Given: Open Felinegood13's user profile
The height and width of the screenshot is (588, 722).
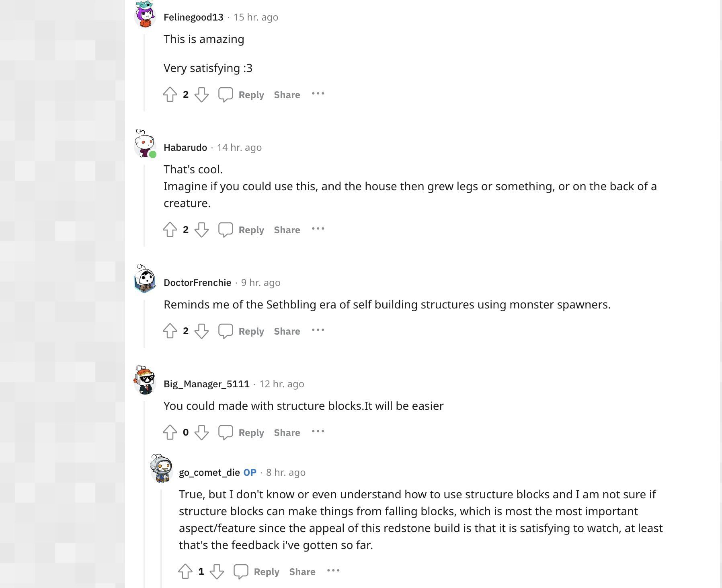Looking at the screenshot, I should pos(193,17).
